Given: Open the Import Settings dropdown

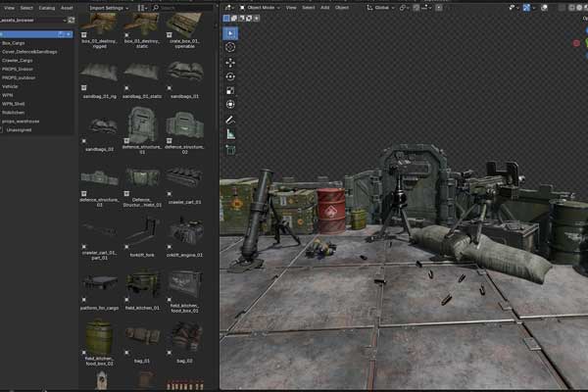Looking at the screenshot, I should (109, 8).
